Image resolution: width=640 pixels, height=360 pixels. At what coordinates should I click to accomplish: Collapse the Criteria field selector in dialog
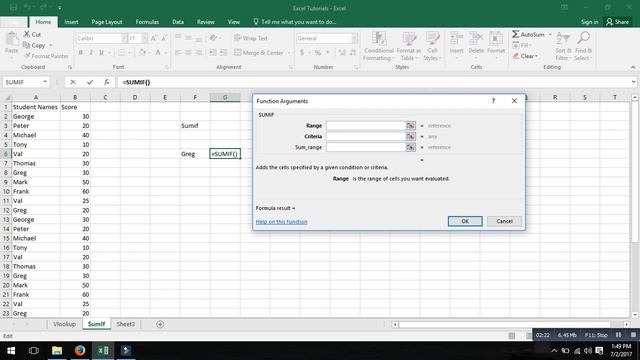(x=411, y=136)
